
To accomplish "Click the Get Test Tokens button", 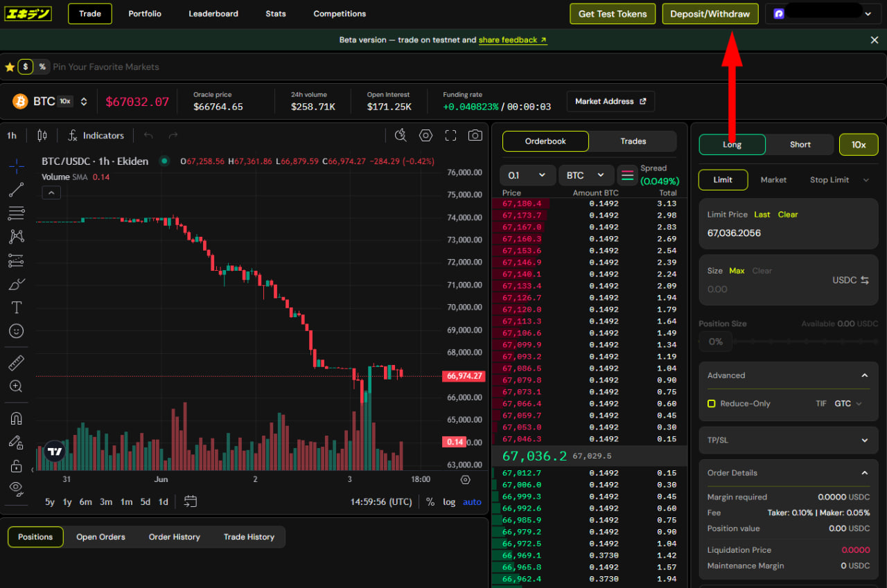I will coord(613,14).
